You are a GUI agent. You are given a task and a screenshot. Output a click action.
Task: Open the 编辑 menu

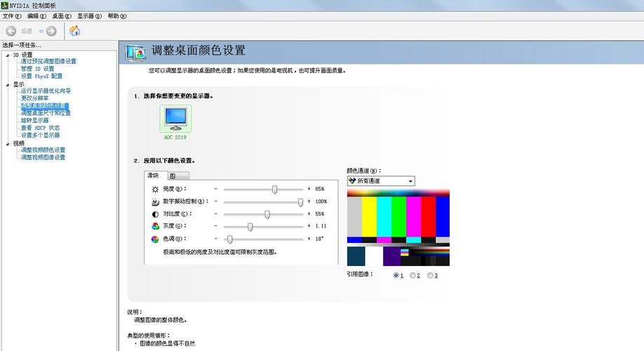click(x=36, y=16)
